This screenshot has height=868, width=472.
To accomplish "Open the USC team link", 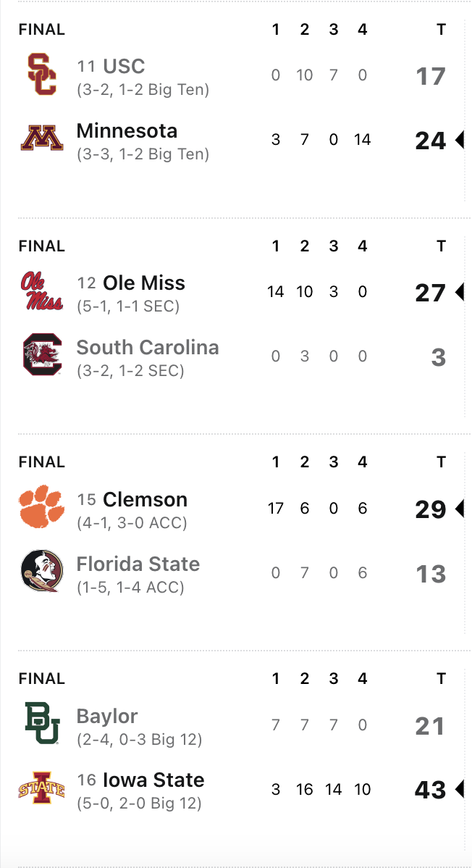I will point(124,67).
